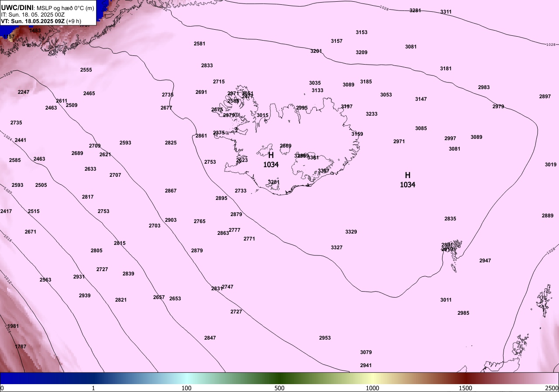Image resolution: width=559 pixels, height=392 pixels.
Task: Click the value 2985
Action: [463, 313]
